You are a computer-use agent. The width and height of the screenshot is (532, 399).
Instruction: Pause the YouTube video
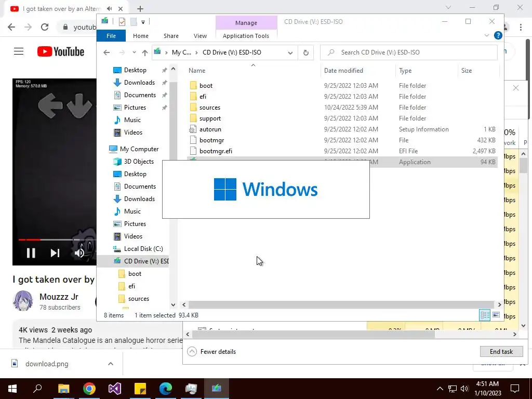coord(31,253)
